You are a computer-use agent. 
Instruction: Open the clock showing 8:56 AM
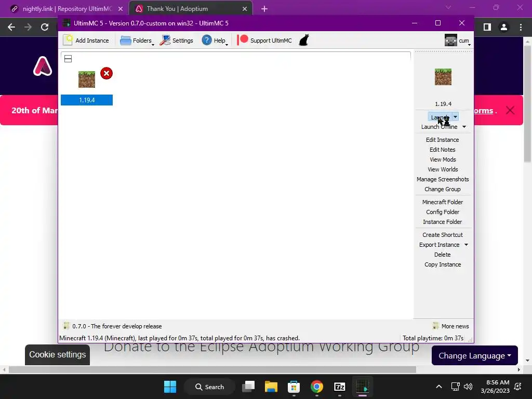(495, 387)
